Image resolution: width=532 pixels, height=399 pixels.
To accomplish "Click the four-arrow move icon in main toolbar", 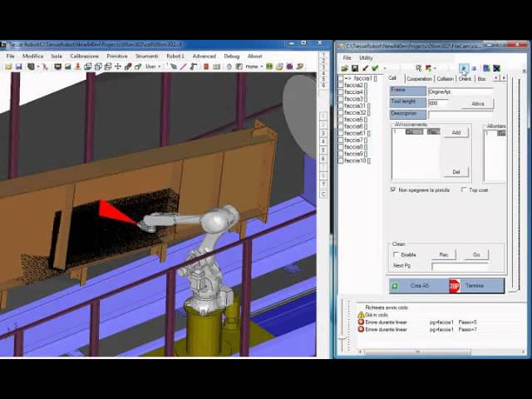I will 118,66.
